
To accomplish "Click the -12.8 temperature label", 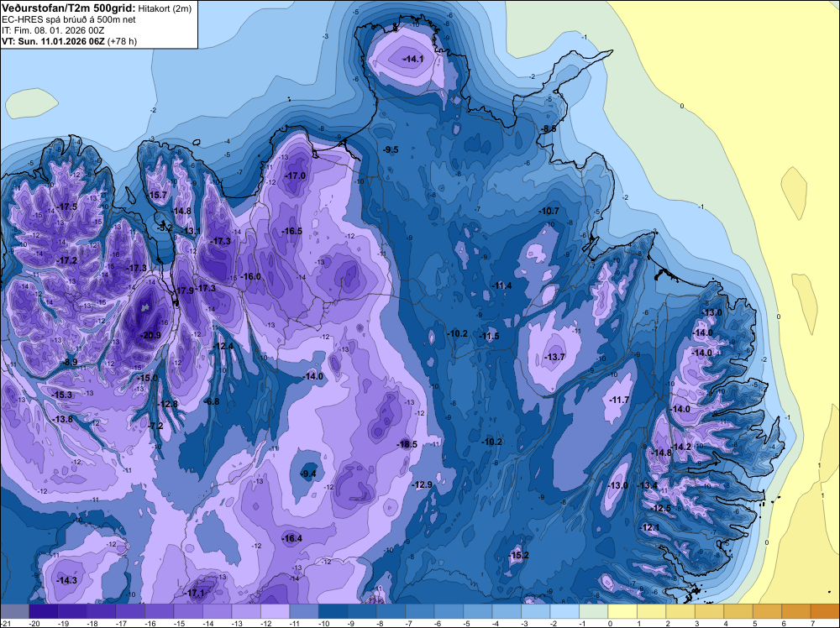I will point(168,404).
